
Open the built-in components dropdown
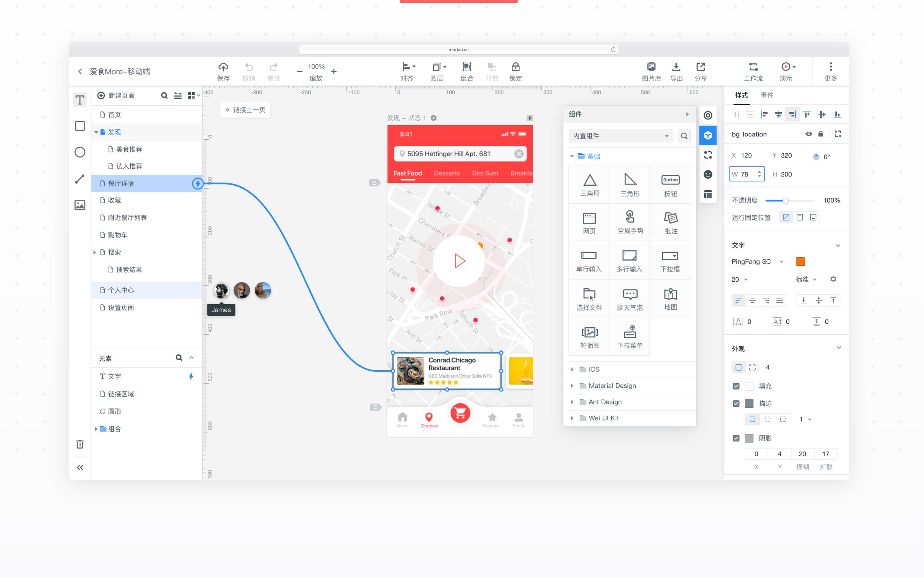click(620, 136)
